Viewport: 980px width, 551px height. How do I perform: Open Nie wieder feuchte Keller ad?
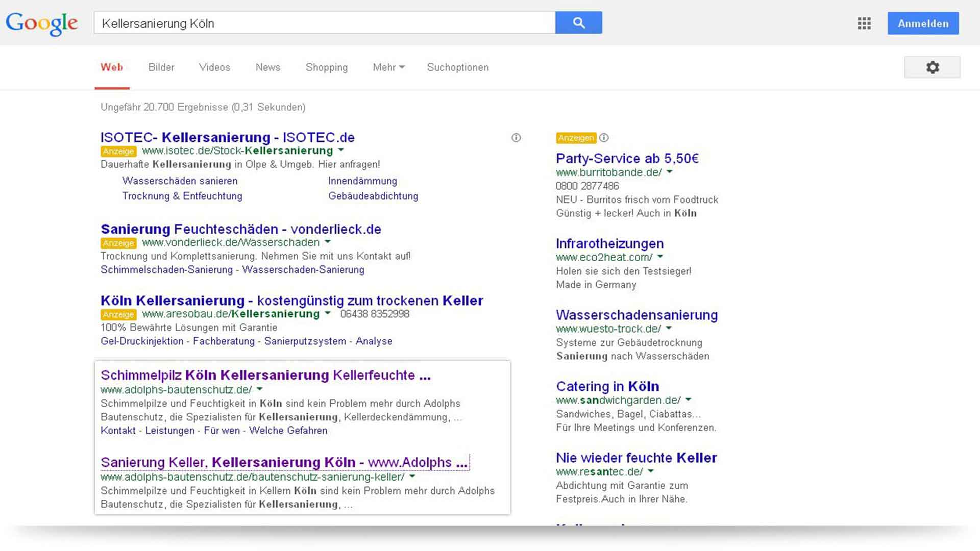pyautogui.click(x=636, y=458)
